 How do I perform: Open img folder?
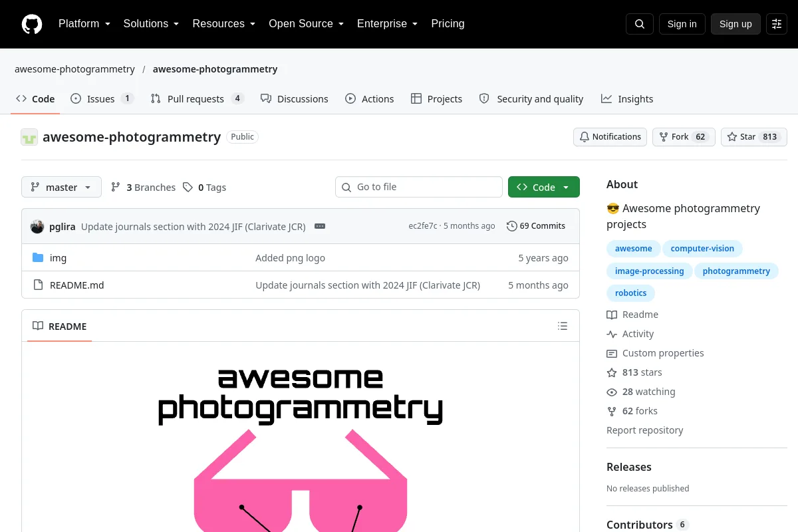[58, 257]
